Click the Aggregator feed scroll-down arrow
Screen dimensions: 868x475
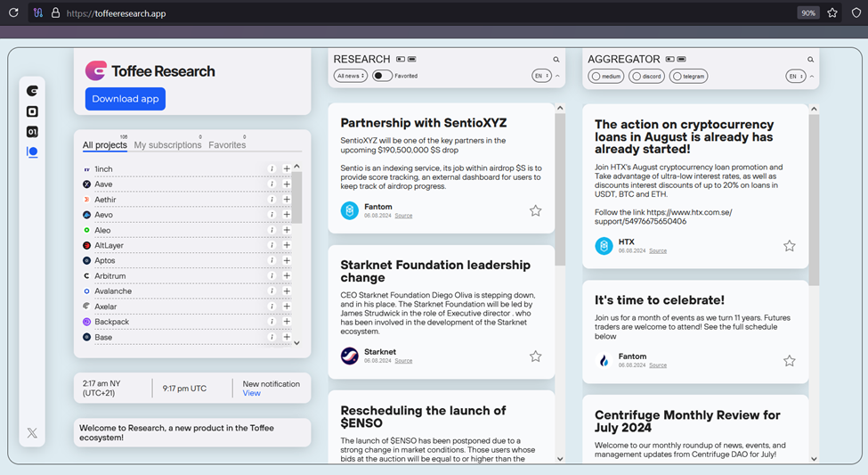[814, 458]
